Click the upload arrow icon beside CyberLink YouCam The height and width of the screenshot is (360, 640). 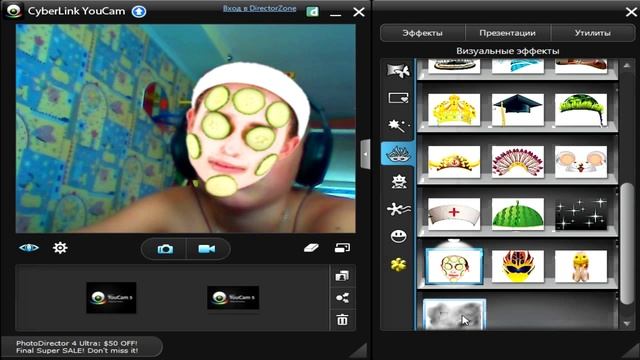139,11
